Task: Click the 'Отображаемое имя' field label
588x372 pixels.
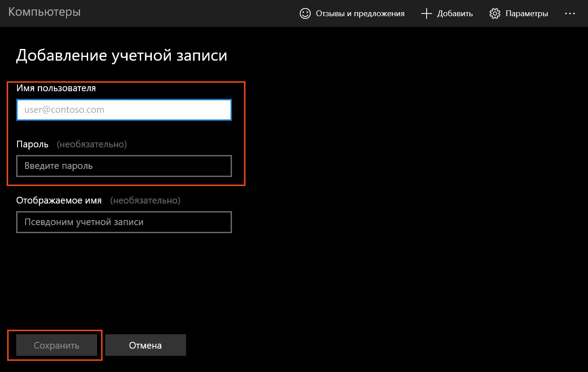Action: (x=59, y=200)
